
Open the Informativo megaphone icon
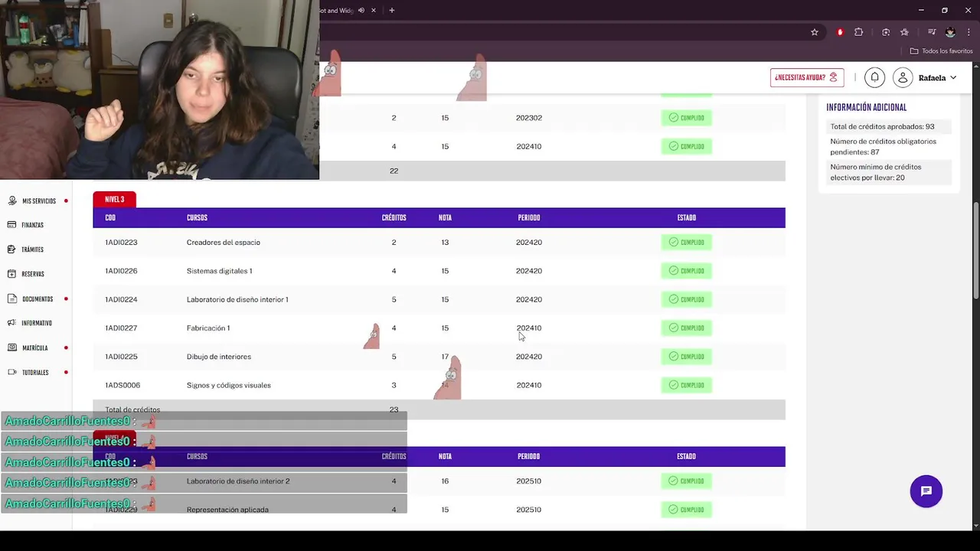12,323
